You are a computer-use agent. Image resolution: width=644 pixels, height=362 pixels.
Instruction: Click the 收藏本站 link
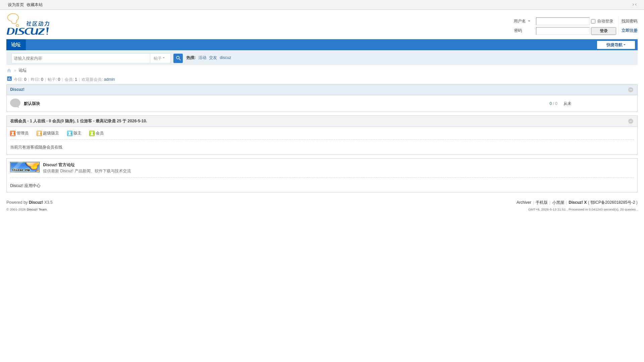35,5
